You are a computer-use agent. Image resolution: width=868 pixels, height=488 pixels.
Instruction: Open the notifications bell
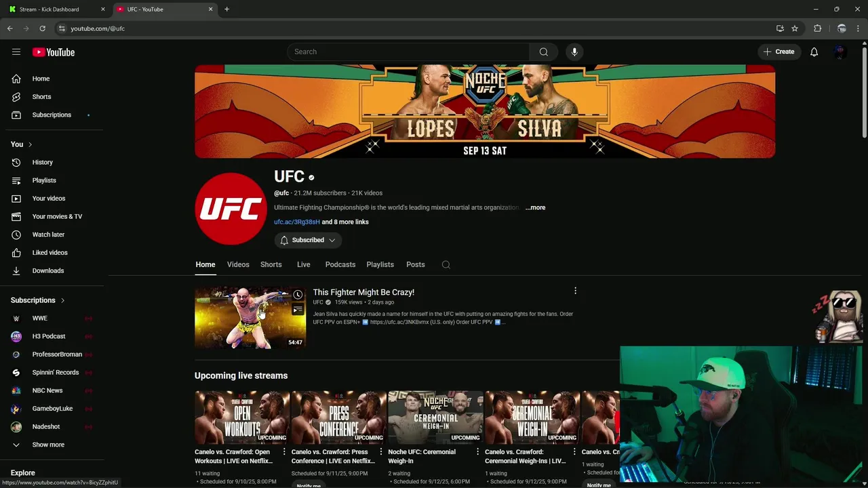pyautogui.click(x=814, y=52)
